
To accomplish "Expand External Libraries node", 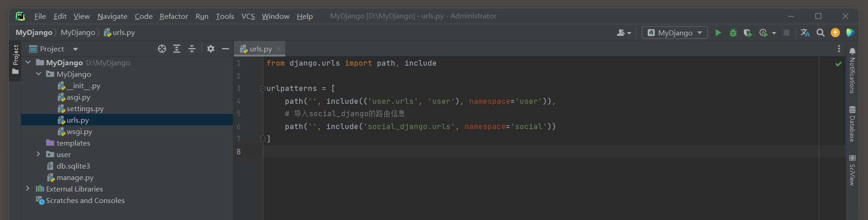I will 28,188.
